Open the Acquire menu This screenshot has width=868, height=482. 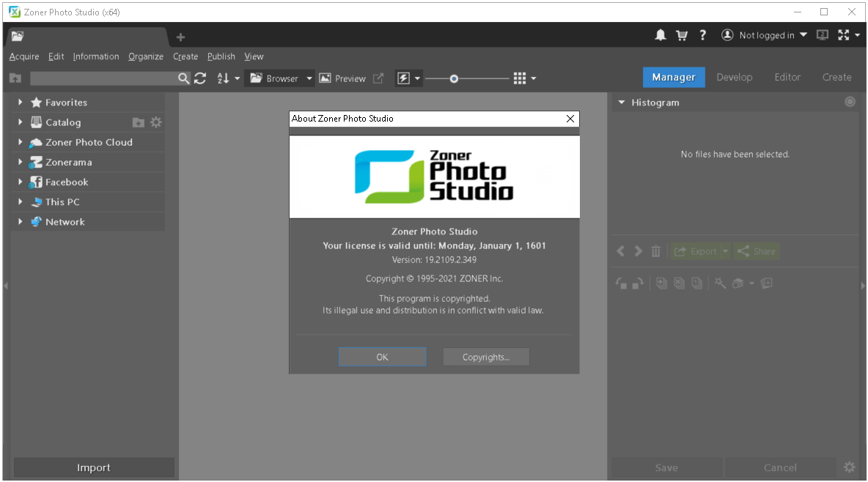tap(24, 56)
